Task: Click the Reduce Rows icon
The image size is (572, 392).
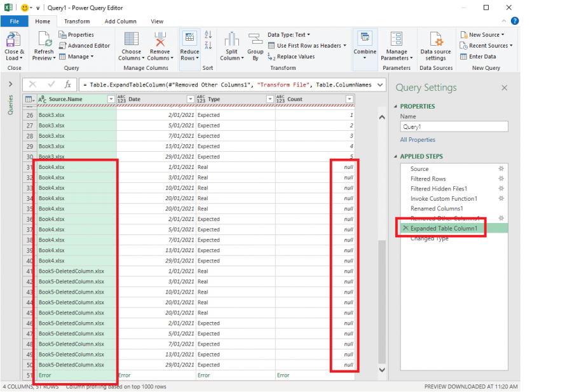Action: [x=189, y=39]
